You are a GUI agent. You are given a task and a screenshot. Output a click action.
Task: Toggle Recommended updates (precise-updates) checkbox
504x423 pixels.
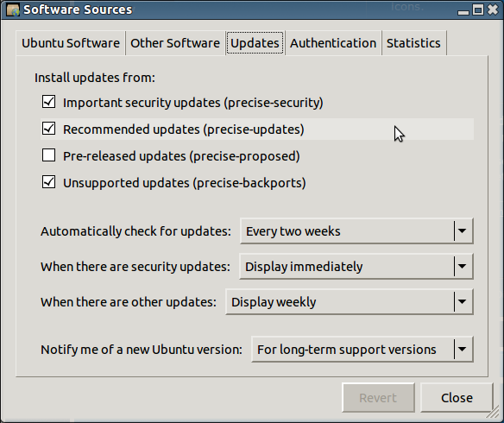[48, 129]
